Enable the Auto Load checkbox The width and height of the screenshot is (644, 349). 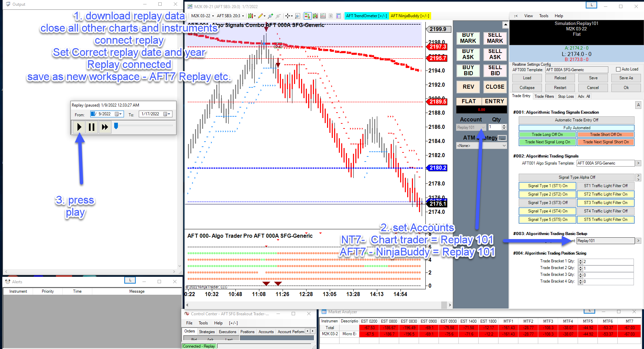[618, 69]
